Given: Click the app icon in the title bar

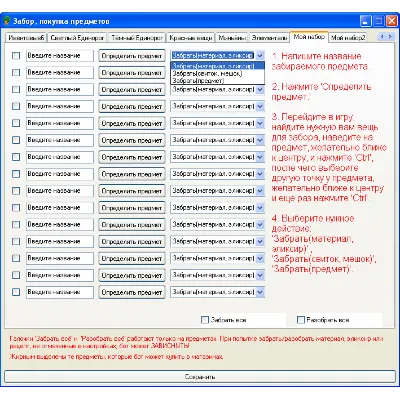Looking at the screenshot, I should (7, 21).
